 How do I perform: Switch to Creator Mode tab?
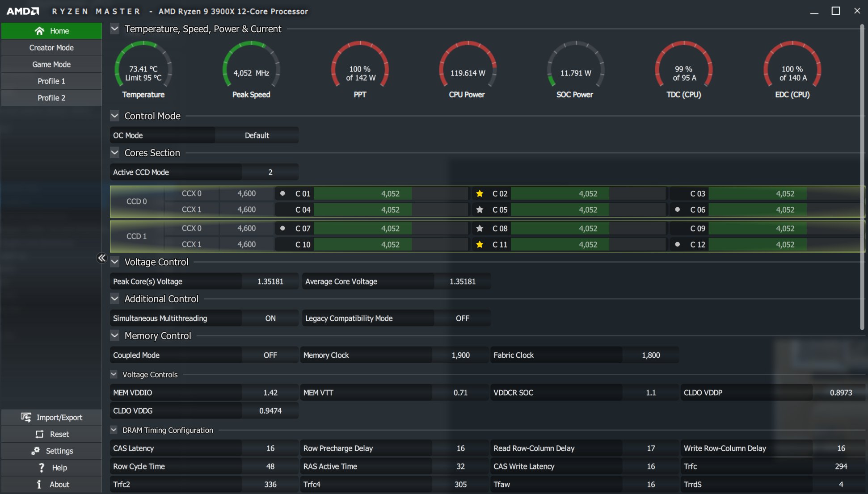pos(51,48)
